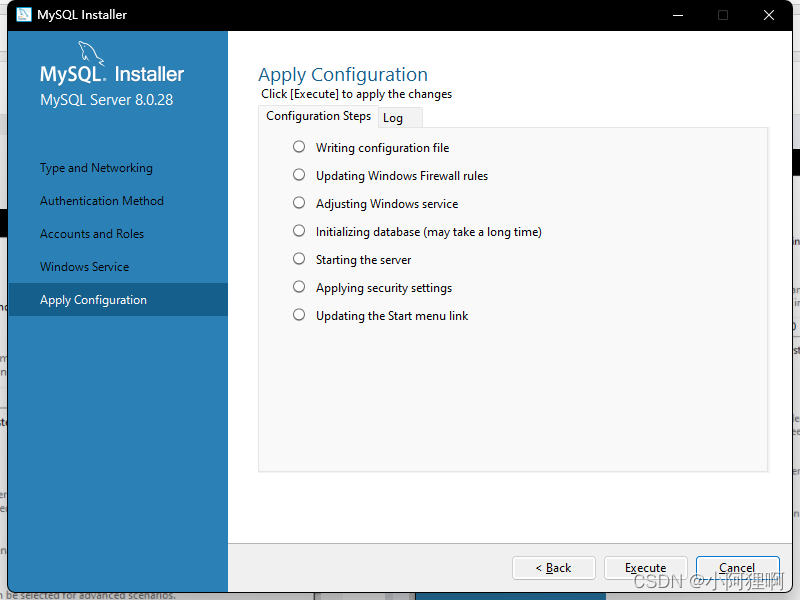This screenshot has width=800, height=600.
Task: Click the Updating the Start menu link circle
Action: point(299,315)
